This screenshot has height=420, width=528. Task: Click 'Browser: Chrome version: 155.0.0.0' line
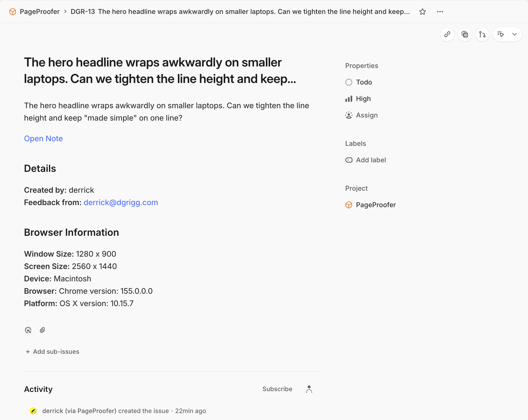[88, 291]
